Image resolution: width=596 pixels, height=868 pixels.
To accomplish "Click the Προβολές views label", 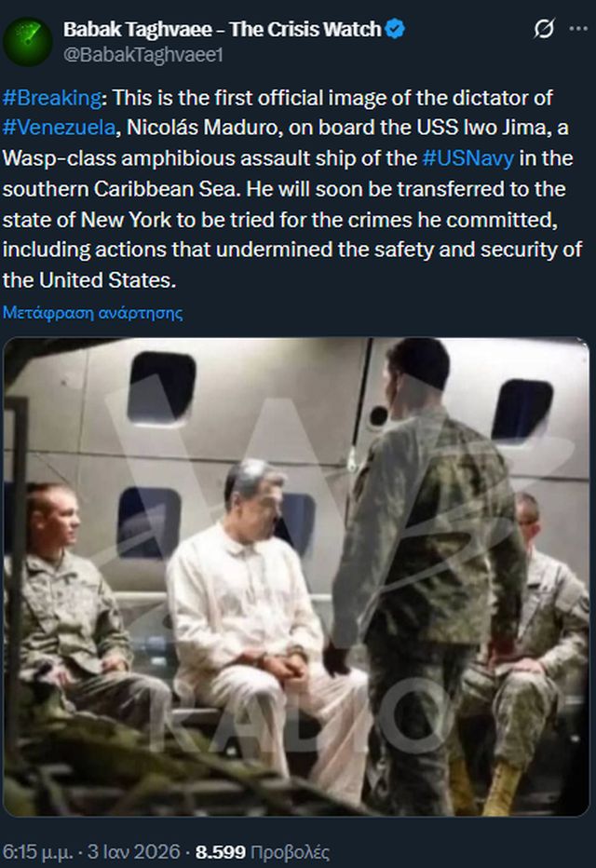I will tap(290, 851).
